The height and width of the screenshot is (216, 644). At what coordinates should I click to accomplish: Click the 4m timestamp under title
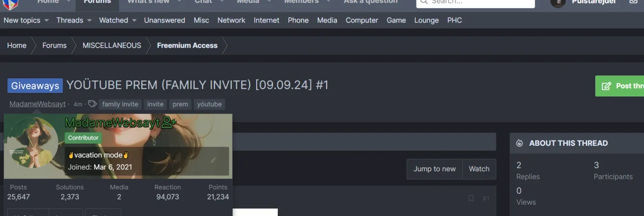click(x=78, y=104)
